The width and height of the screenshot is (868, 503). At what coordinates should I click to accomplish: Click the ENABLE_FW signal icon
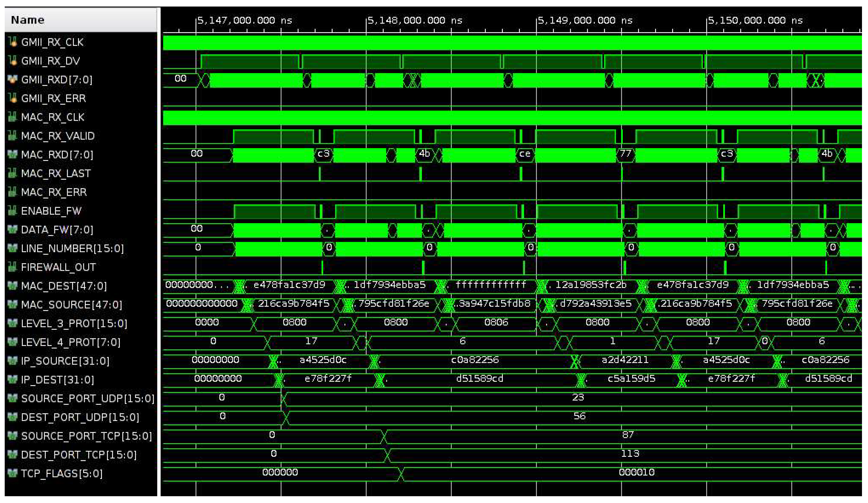click(13, 210)
